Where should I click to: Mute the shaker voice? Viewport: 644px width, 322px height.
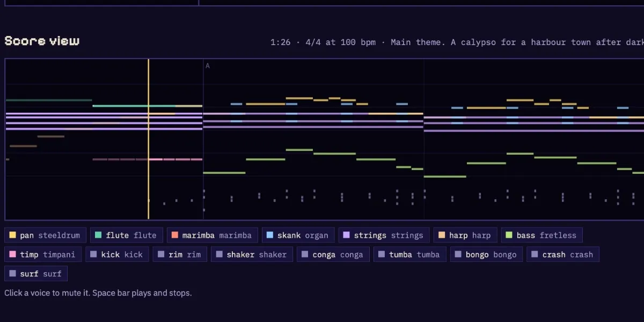252,254
